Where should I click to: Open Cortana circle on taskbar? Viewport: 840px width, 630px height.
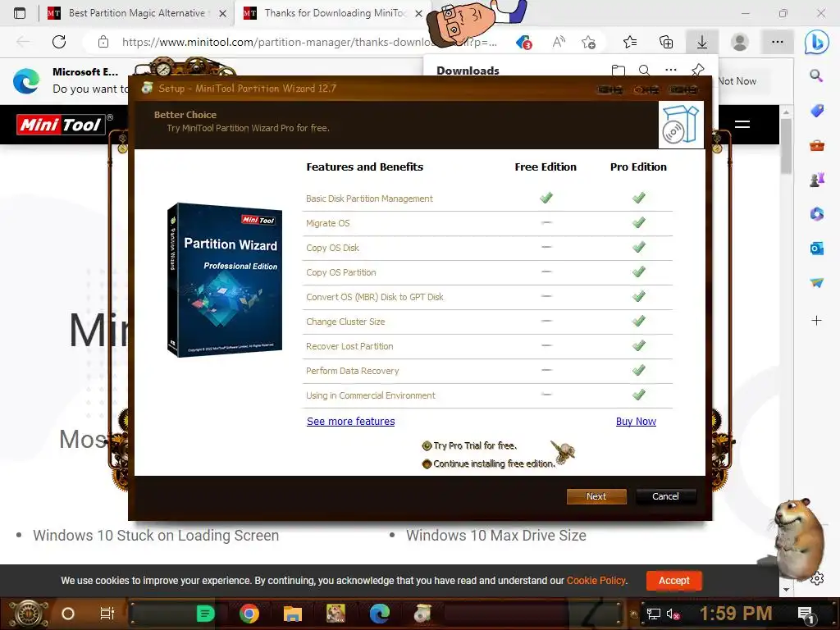(x=68, y=614)
